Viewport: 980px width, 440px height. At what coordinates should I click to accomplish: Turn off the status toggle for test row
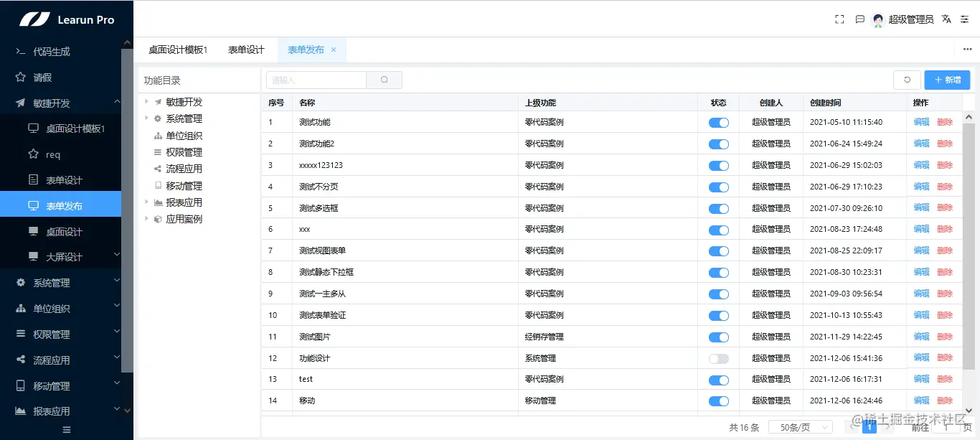[x=719, y=379]
